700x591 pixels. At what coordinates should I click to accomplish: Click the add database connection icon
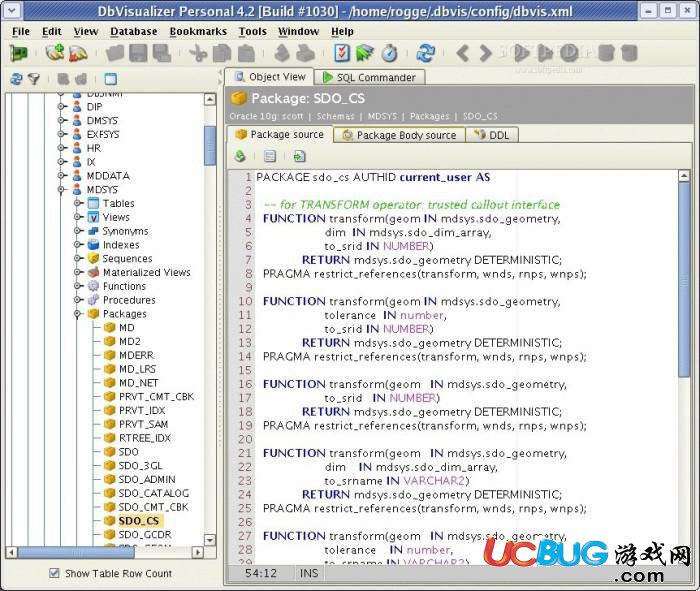point(54,53)
